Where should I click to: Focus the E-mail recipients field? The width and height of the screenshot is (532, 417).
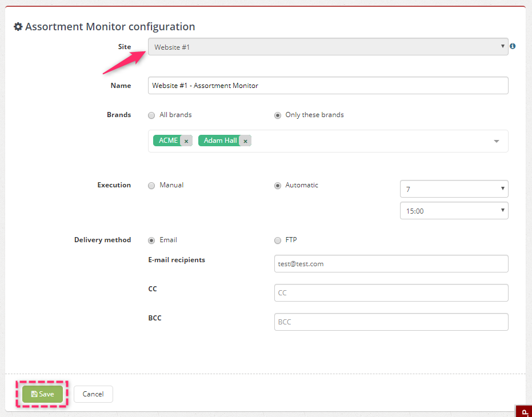[391, 264]
